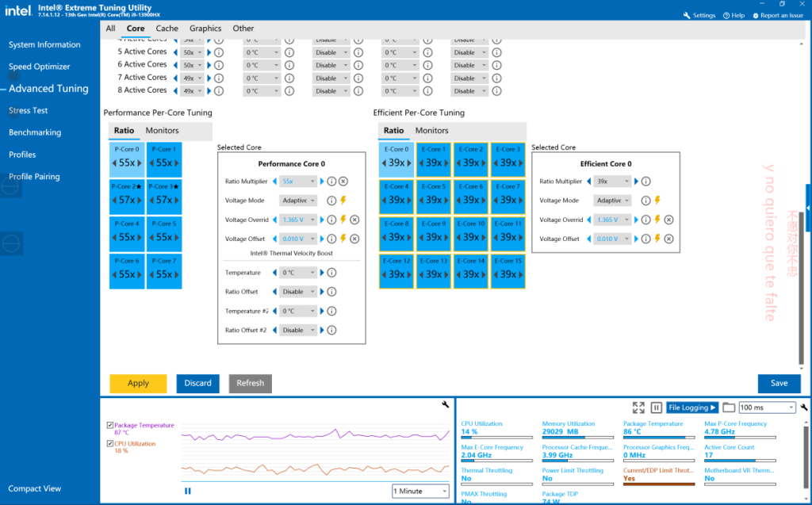The width and height of the screenshot is (812, 505).
Task: Click info icon next to 5 Active Cores ratio
Action: (219, 52)
